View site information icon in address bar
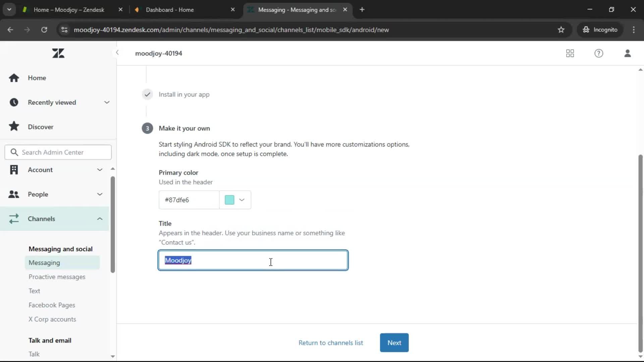 [64, 30]
